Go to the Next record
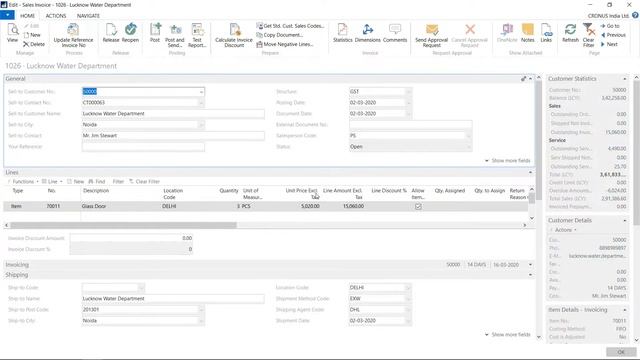 [x=609, y=44]
